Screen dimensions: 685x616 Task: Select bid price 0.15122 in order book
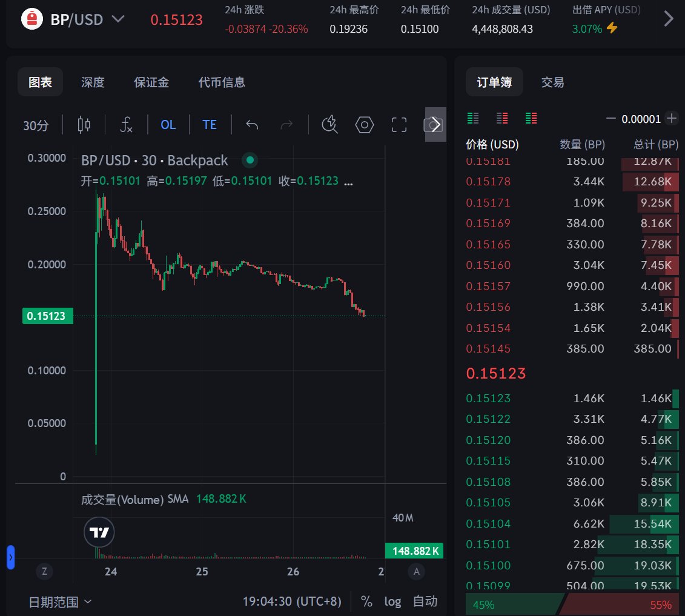pos(488,419)
